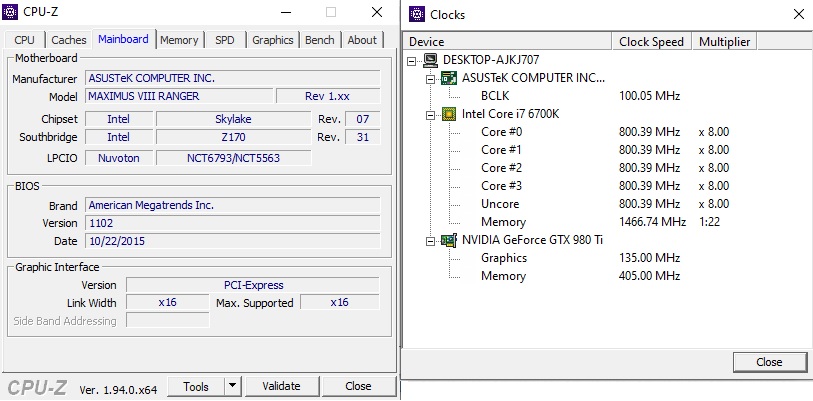This screenshot has width=813, height=401.
Task: Click the Clocks window title bar icon
Action: [x=417, y=14]
